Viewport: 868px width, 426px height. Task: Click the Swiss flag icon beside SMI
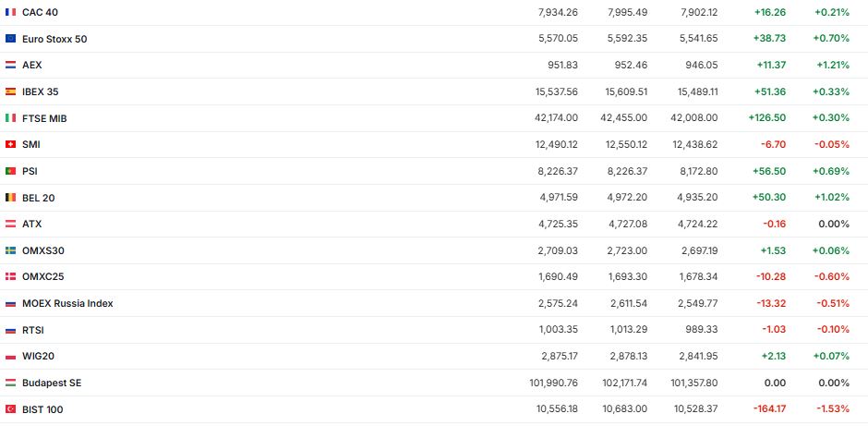coord(10,144)
